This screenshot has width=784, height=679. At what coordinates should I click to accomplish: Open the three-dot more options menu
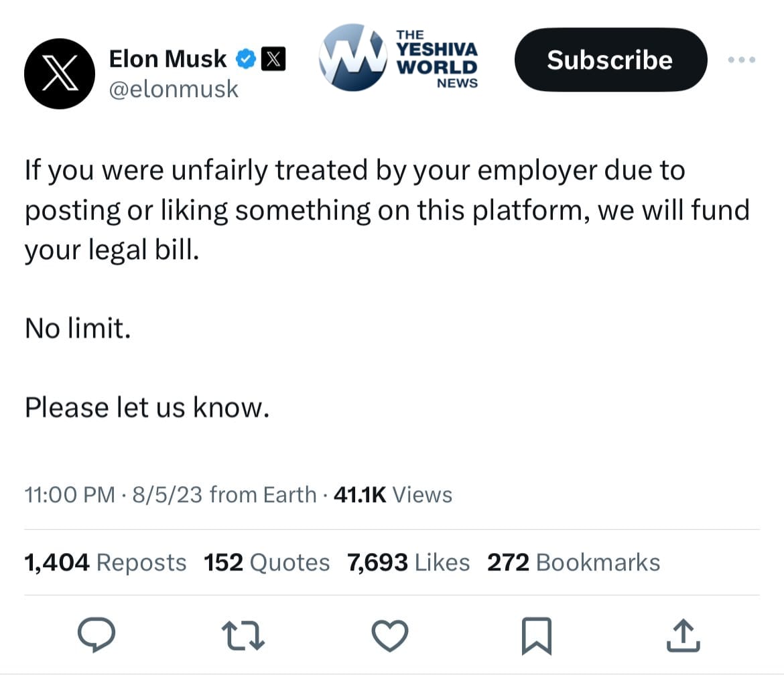(742, 60)
